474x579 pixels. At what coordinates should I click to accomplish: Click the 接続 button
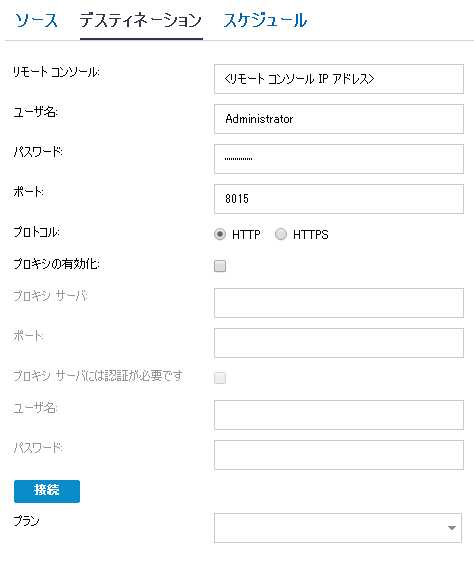(x=47, y=491)
